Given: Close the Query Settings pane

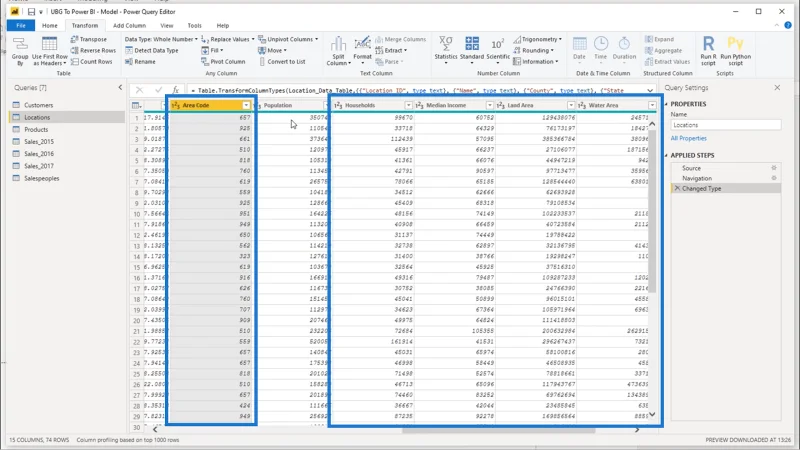Looking at the screenshot, I should coord(777,88).
